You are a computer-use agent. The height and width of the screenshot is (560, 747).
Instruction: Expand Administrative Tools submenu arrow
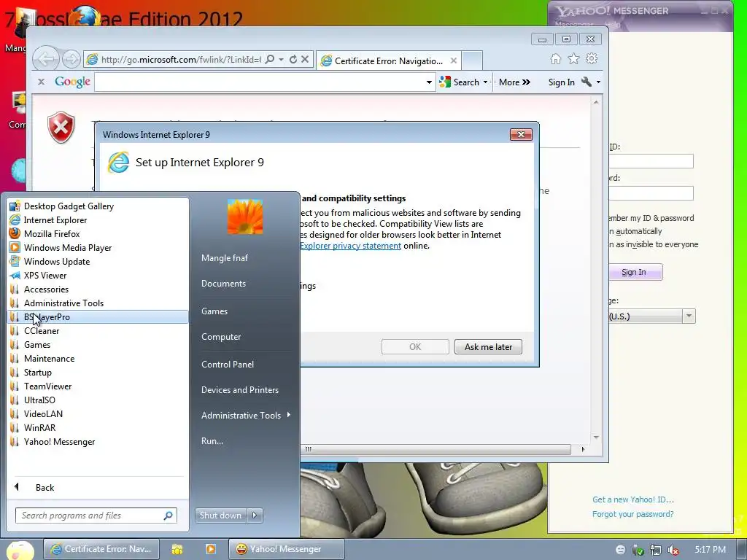click(x=289, y=415)
